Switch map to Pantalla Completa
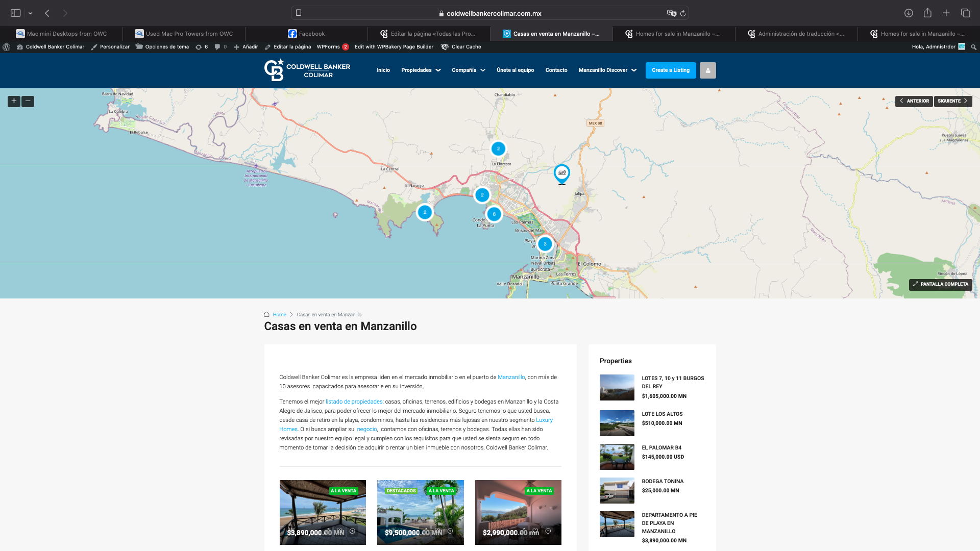This screenshot has height=551, width=980. 940,284
